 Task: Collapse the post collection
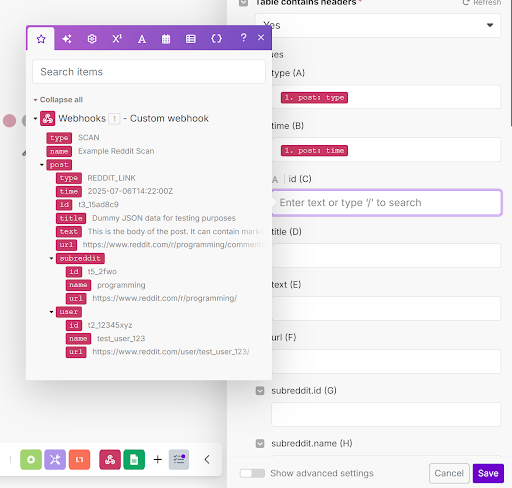point(42,165)
